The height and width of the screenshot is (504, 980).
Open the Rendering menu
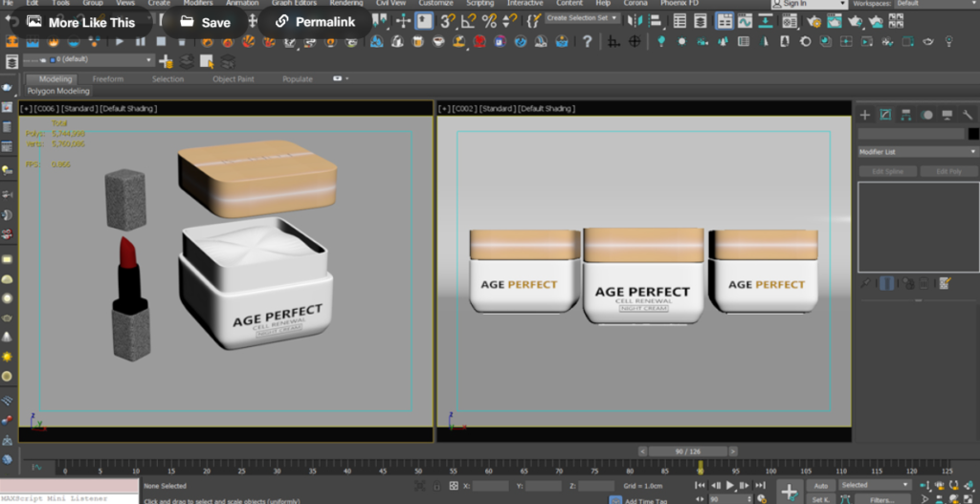(346, 3)
